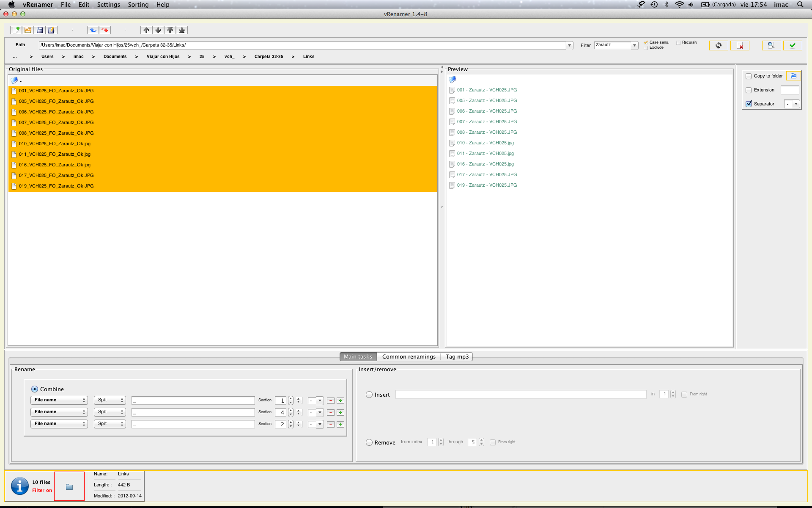This screenshot has width=812, height=508.
Task: Click the green checkmark apply rename button
Action: pos(792,45)
